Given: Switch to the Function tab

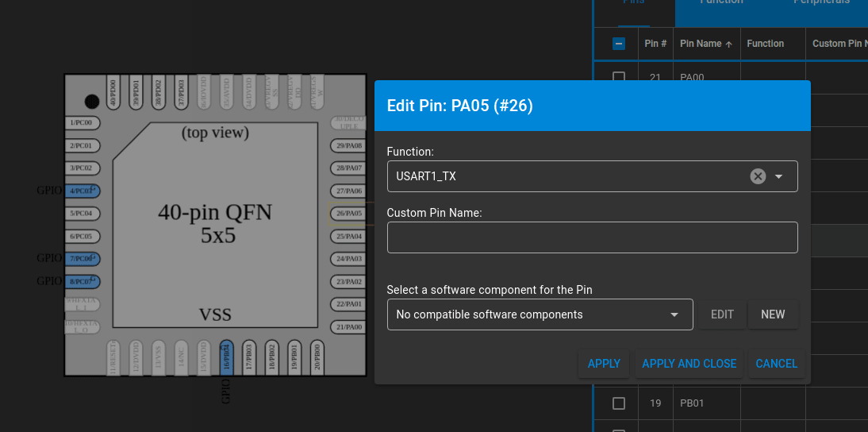Looking at the screenshot, I should coord(721,2).
